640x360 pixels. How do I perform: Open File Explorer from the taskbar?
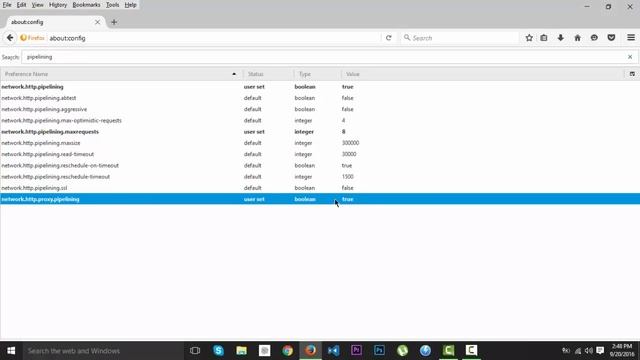[242, 351]
